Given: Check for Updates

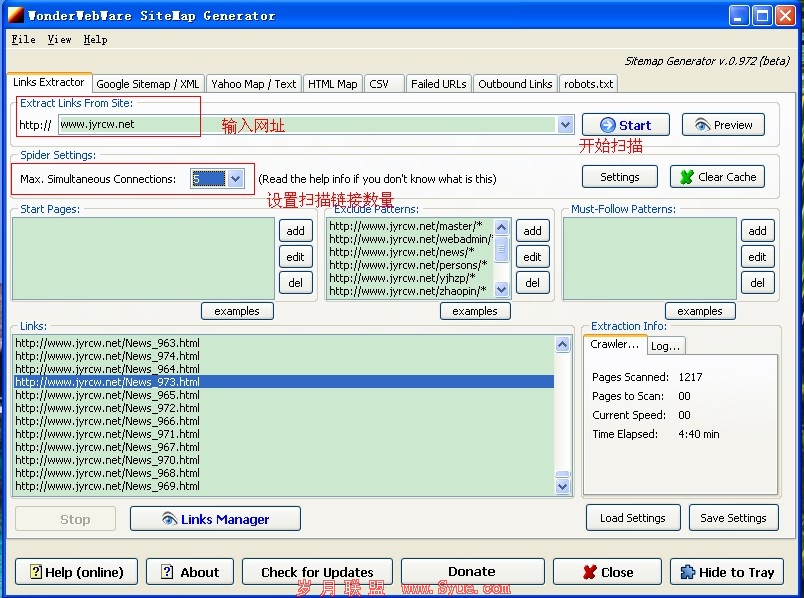Looking at the screenshot, I should pyautogui.click(x=317, y=572).
